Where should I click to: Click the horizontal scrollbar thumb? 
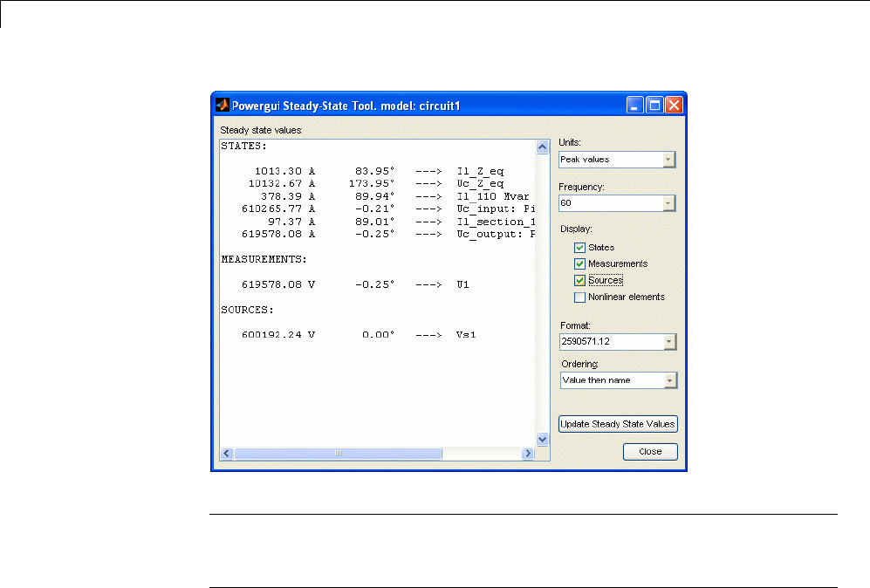[x=338, y=454]
